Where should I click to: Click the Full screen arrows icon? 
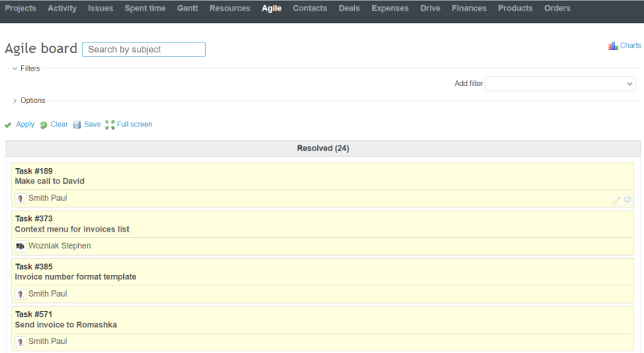tap(110, 125)
